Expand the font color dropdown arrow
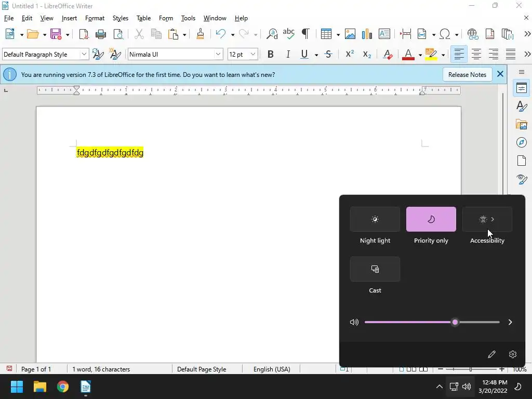532x399 pixels. pos(420,55)
